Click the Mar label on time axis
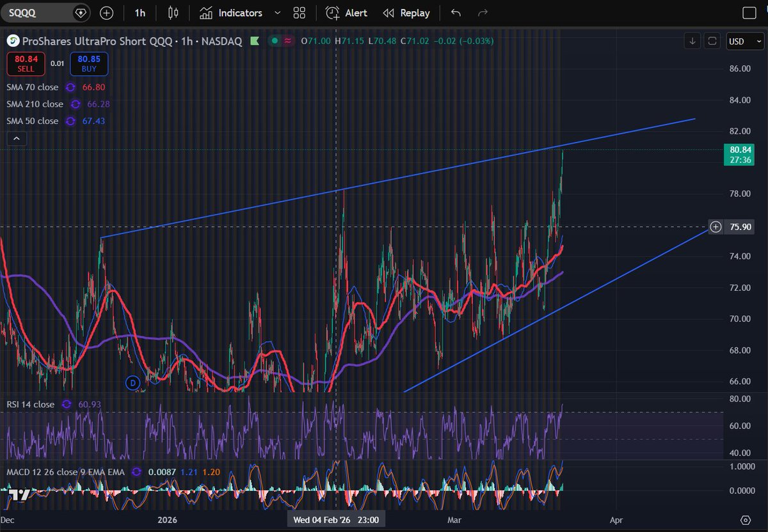Viewport: 768px width, 532px height. pos(454,520)
